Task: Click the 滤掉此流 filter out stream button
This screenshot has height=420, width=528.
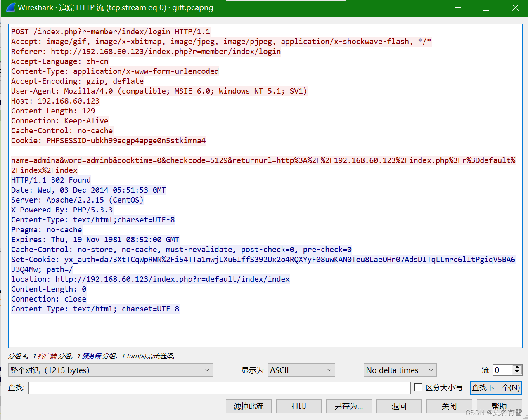Action: (x=249, y=406)
